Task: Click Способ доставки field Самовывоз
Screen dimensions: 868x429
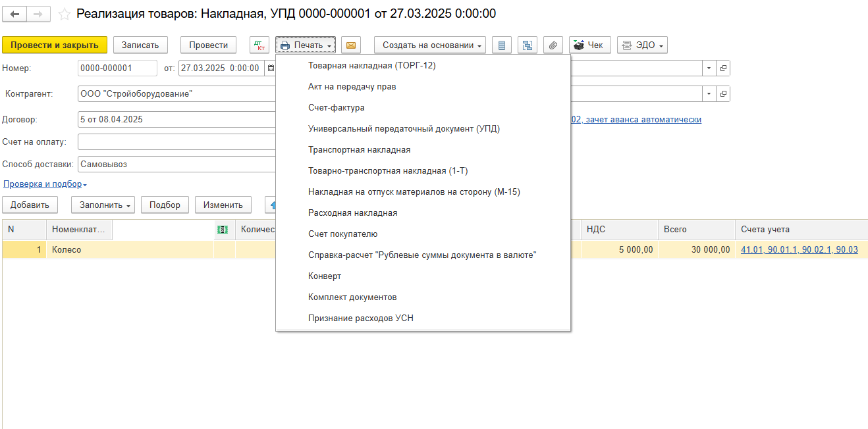Action: pyautogui.click(x=176, y=164)
